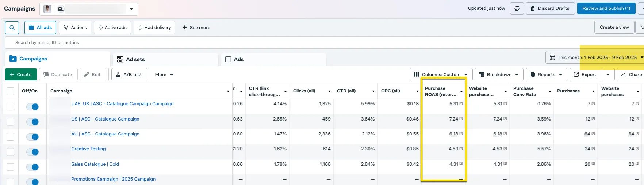Toggle off the AU ASC Catalogue Campaign
Viewport: 644px width, 185px height.
coord(32,137)
